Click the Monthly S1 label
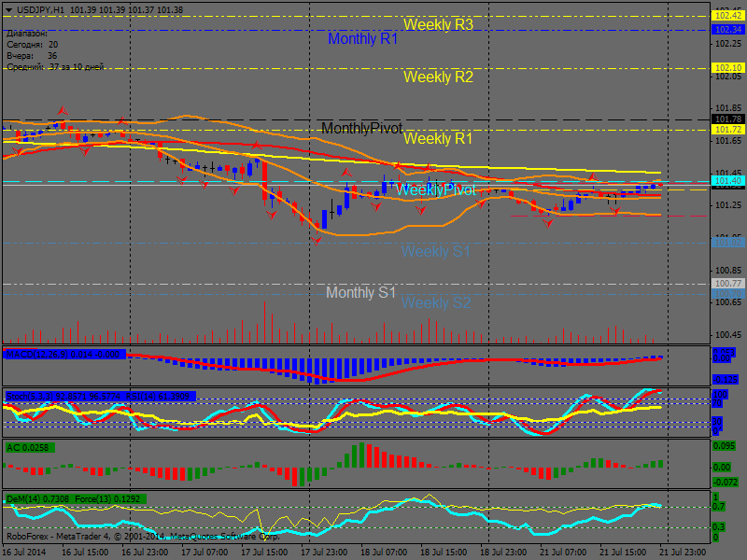Image resolution: width=747 pixels, height=560 pixels. coord(360,293)
